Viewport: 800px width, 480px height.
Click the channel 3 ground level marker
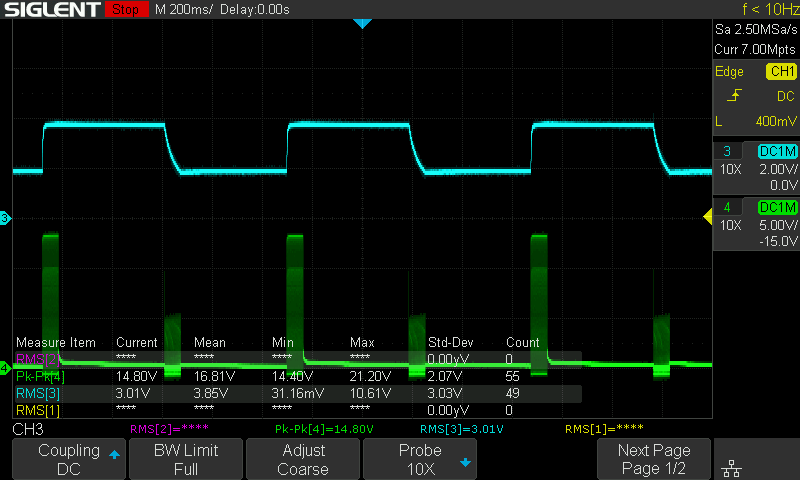pyautogui.click(x=5, y=218)
